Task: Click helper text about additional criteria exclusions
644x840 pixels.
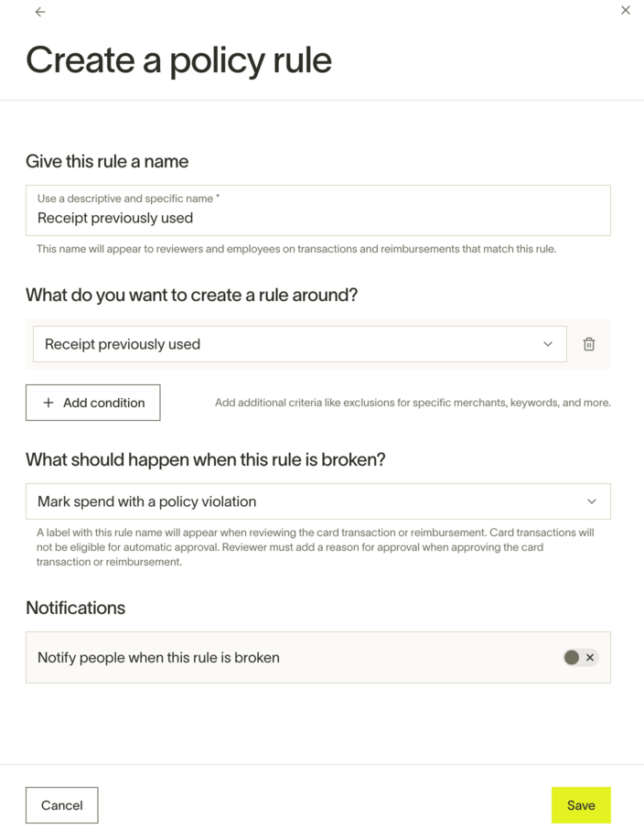Action: [x=413, y=403]
